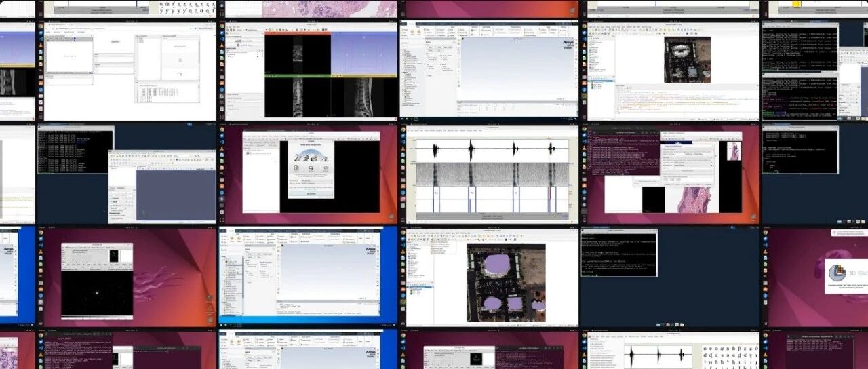The height and width of the screenshot is (369, 868).
Task: Open the green slice view pin menu
Action: click(x=267, y=77)
